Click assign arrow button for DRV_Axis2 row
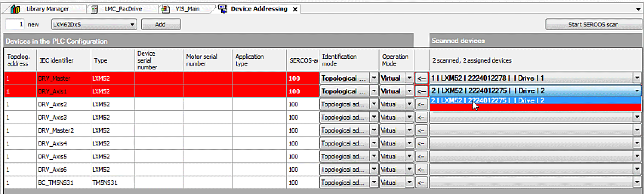This screenshot has width=644, height=194. tap(421, 104)
